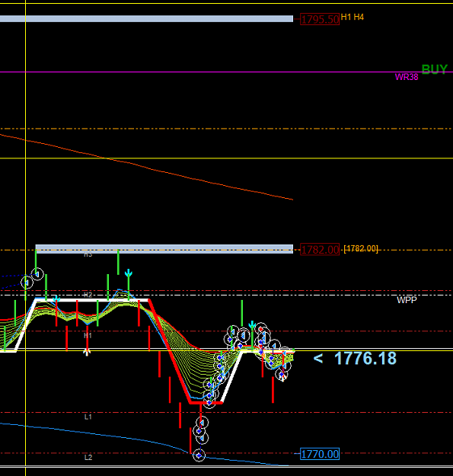Select the topmost circled arrow marker at far left
The width and height of the screenshot is (453, 476).
pos(37,274)
